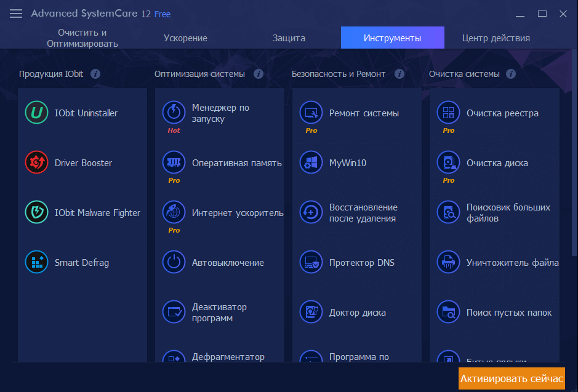578x392 pixels.
Task: Click the Очистка реестра icon
Action: tap(448, 113)
